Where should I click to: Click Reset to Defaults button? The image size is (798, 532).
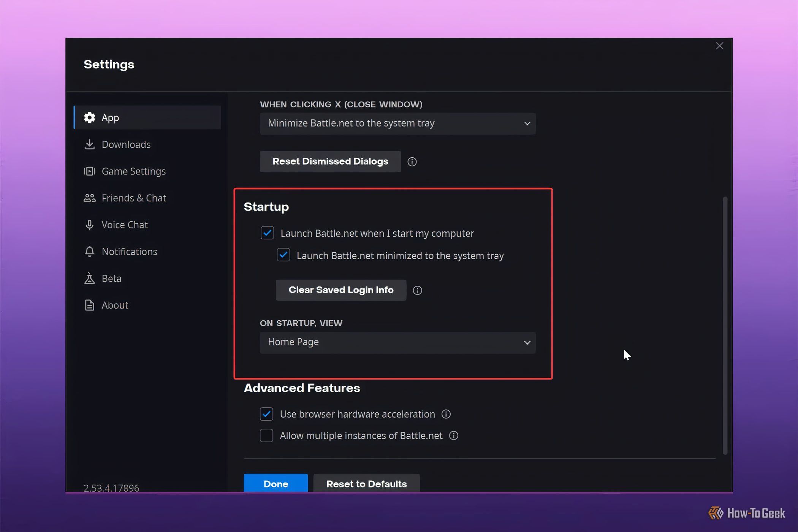coord(366,483)
